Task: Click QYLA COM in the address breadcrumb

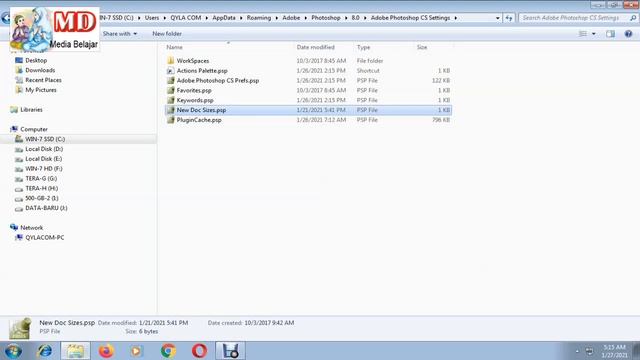Action: [186, 18]
